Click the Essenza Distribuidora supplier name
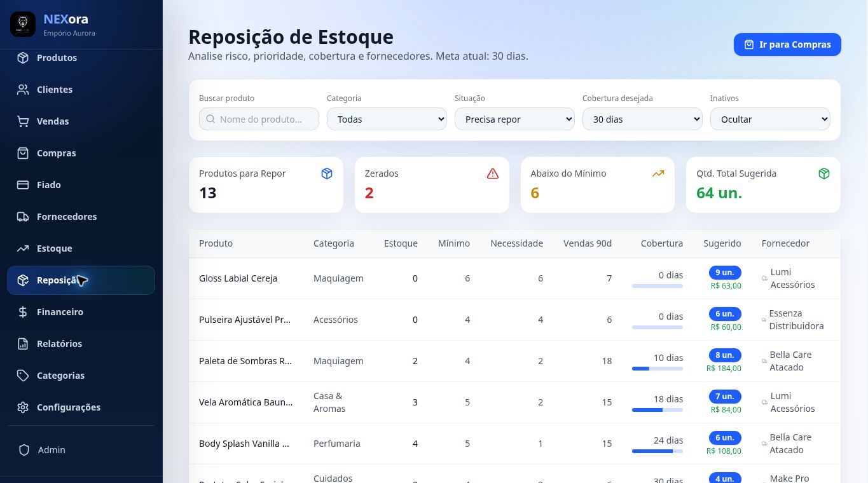This screenshot has height=483, width=868. tap(796, 320)
